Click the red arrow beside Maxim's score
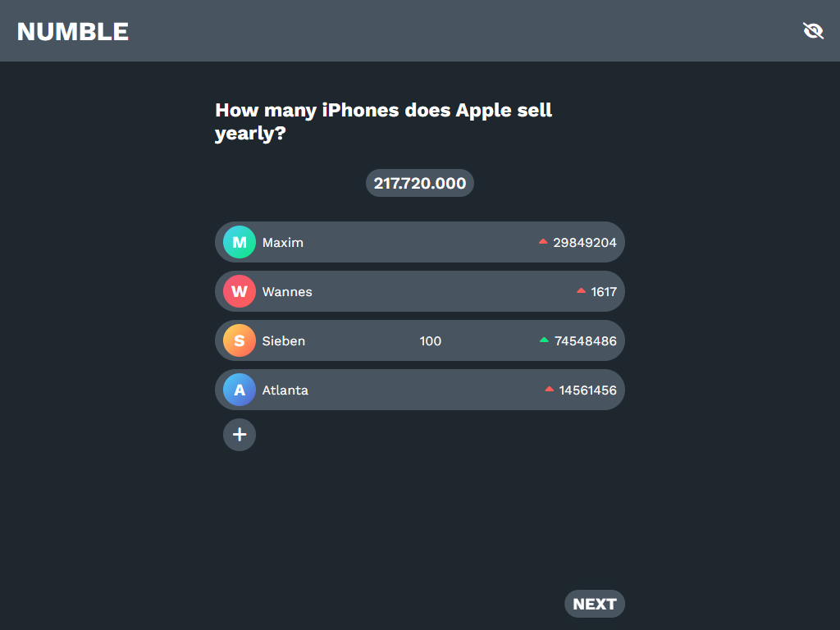Viewport: 840px width, 630px height. 543,242
